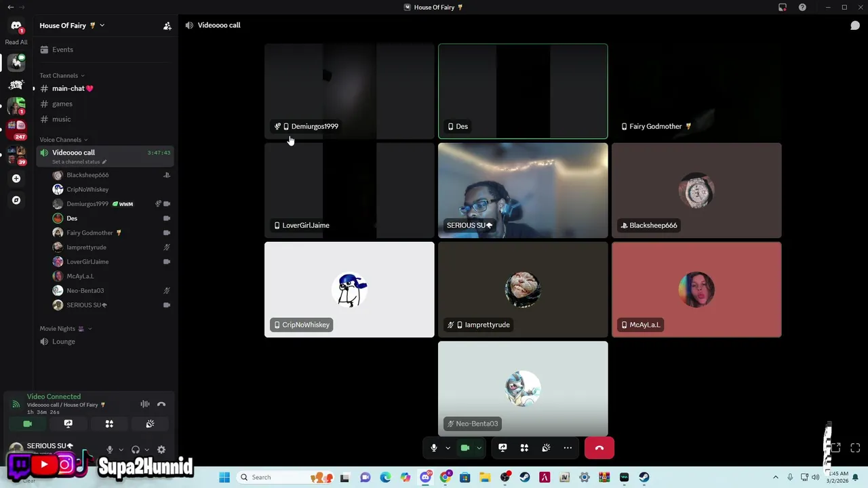Screen dimensions: 868x488
Task: Expand House Of Fairy server menu
Action: tap(72, 25)
